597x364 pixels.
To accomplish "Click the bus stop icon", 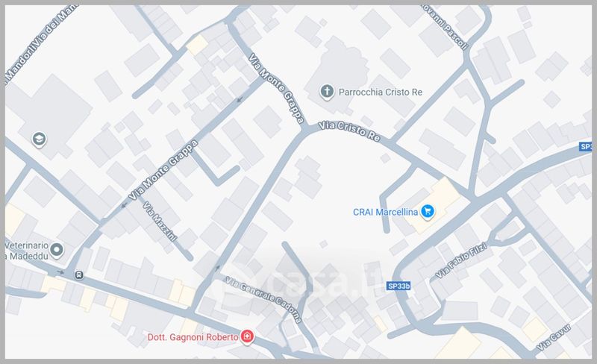I will point(79,274).
